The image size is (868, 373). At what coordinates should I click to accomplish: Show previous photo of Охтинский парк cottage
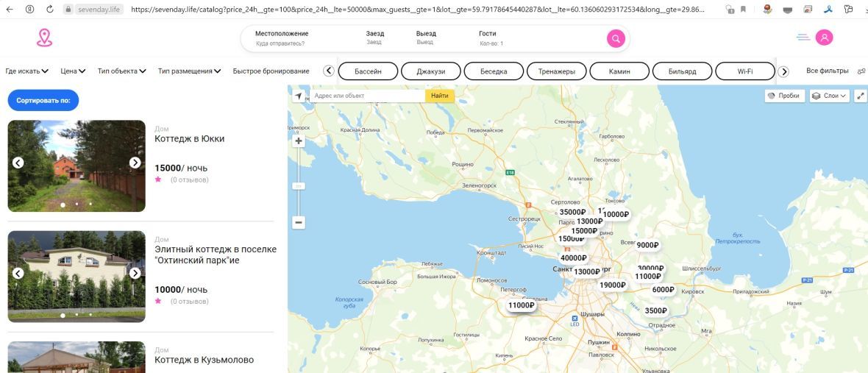(x=18, y=274)
